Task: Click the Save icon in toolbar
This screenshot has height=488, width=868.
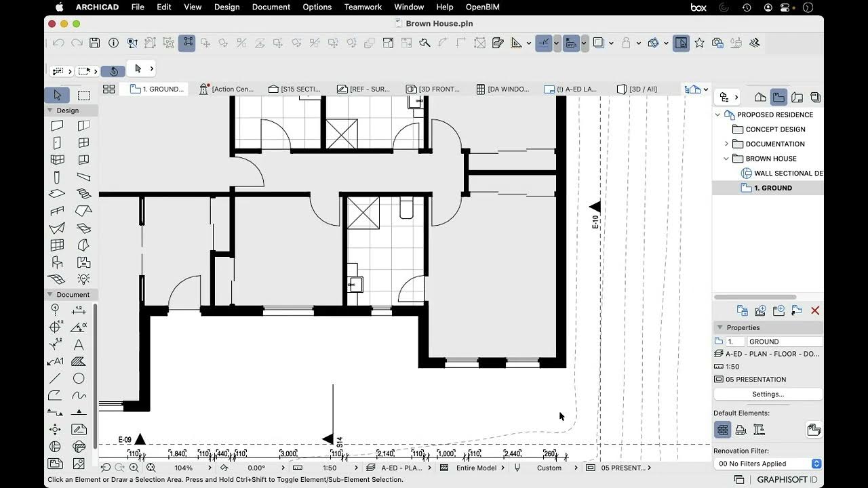Action: (95, 43)
